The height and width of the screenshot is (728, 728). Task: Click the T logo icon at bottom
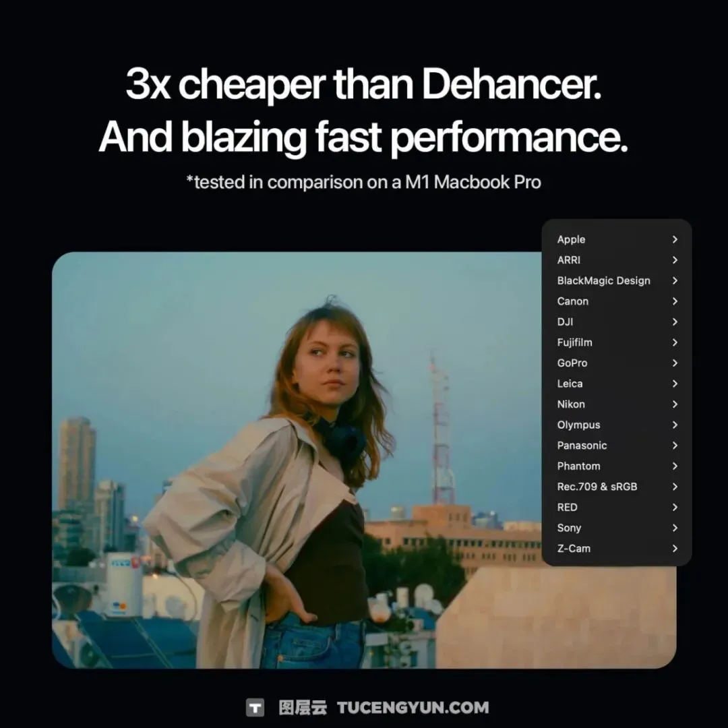[x=255, y=708]
